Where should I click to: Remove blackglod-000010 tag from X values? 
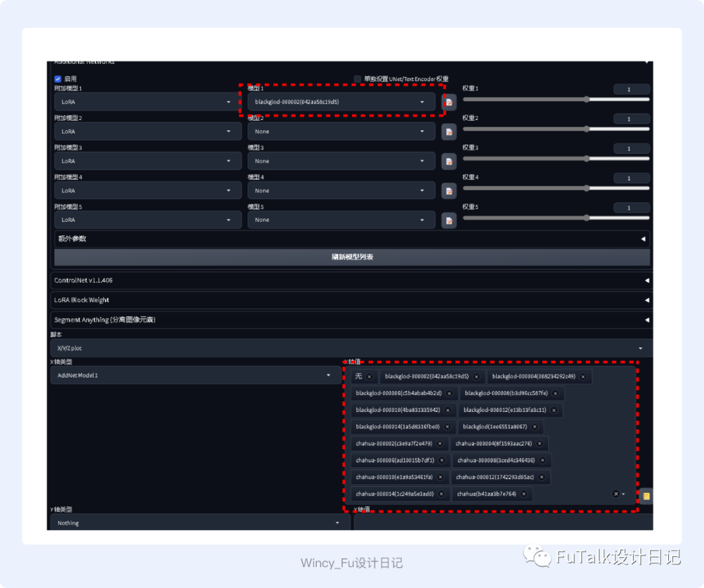(448, 410)
